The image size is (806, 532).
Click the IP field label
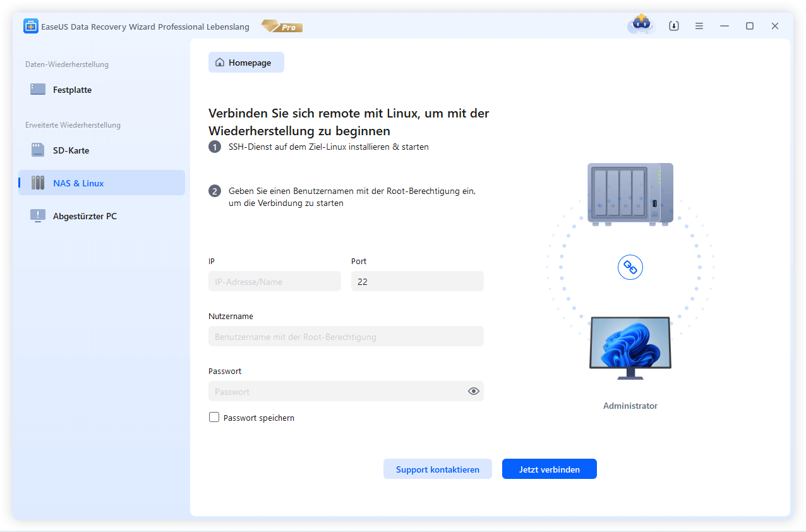click(x=212, y=261)
